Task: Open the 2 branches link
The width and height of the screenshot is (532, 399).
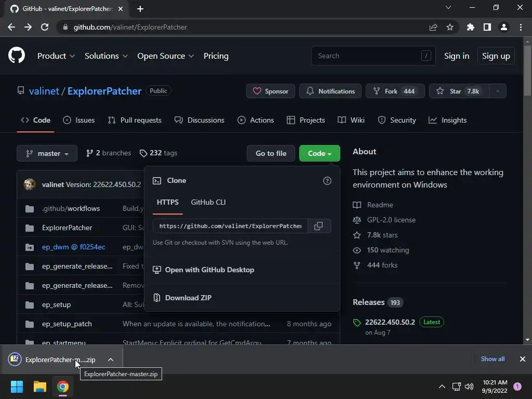Action: (x=109, y=153)
